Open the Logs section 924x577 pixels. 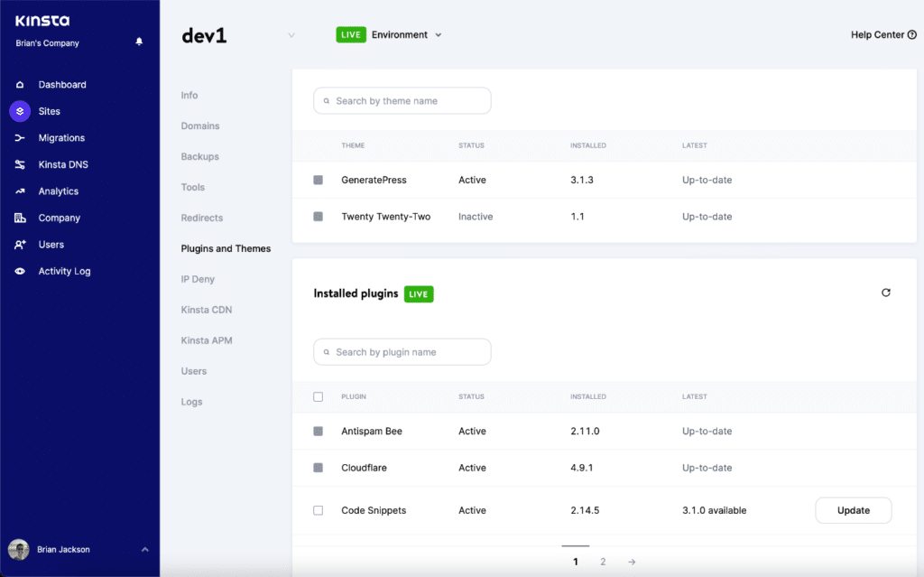[191, 402]
